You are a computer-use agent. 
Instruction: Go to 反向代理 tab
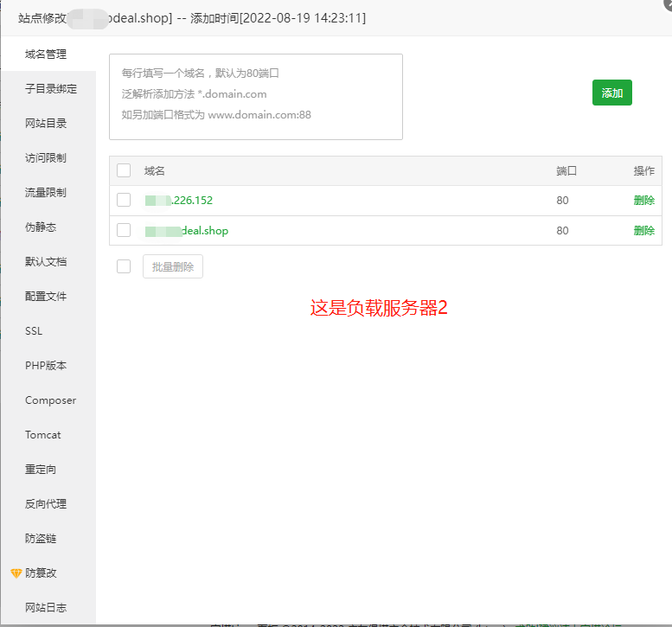pos(46,504)
